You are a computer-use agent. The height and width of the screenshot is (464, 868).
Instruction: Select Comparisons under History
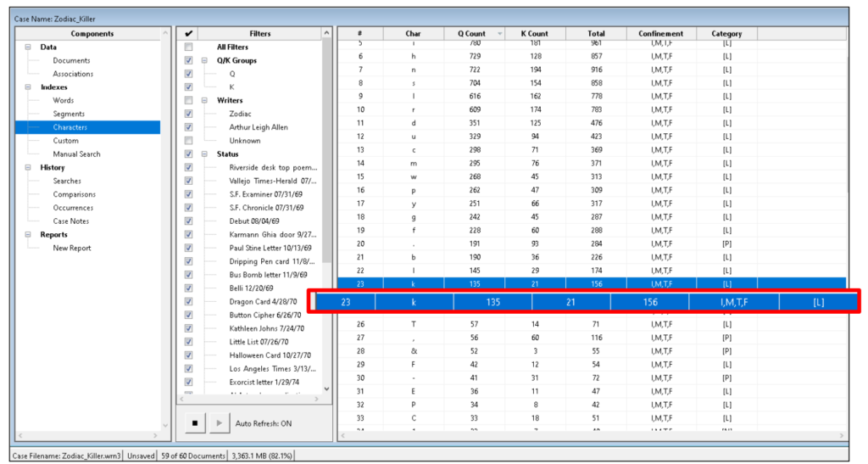tap(74, 194)
